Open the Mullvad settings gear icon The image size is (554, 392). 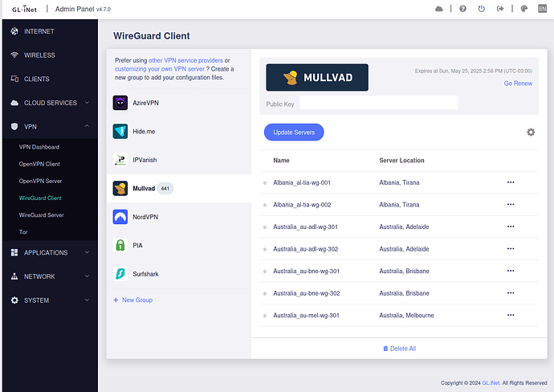531,133
